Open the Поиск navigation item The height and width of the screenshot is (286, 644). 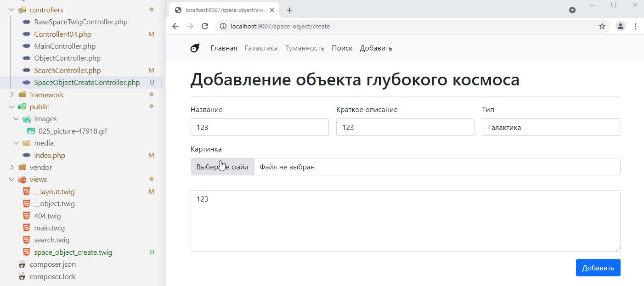(342, 48)
